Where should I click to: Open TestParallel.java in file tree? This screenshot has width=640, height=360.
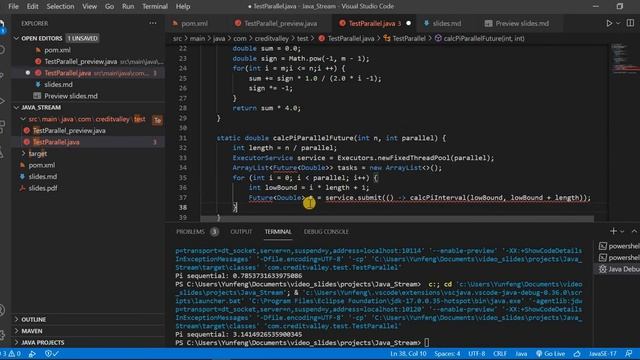56,142
